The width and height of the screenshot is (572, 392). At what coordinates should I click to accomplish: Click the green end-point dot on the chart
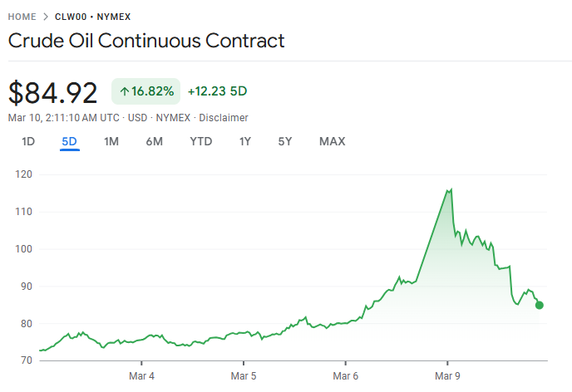[540, 305]
